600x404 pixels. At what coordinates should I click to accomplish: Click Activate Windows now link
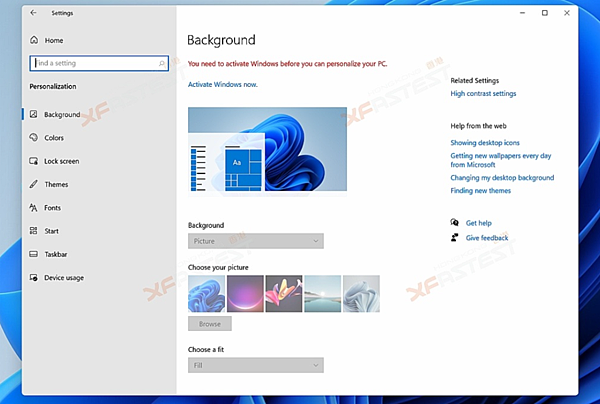[x=223, y=85]
